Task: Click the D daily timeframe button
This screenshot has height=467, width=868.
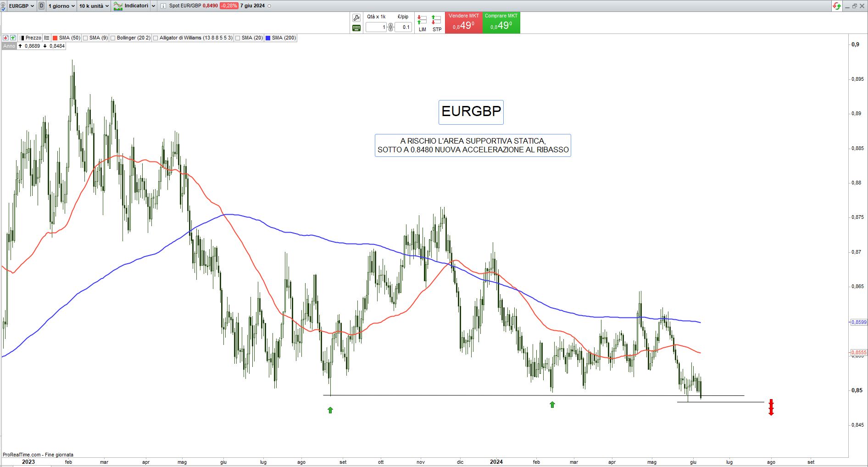Action: (42, 6)
